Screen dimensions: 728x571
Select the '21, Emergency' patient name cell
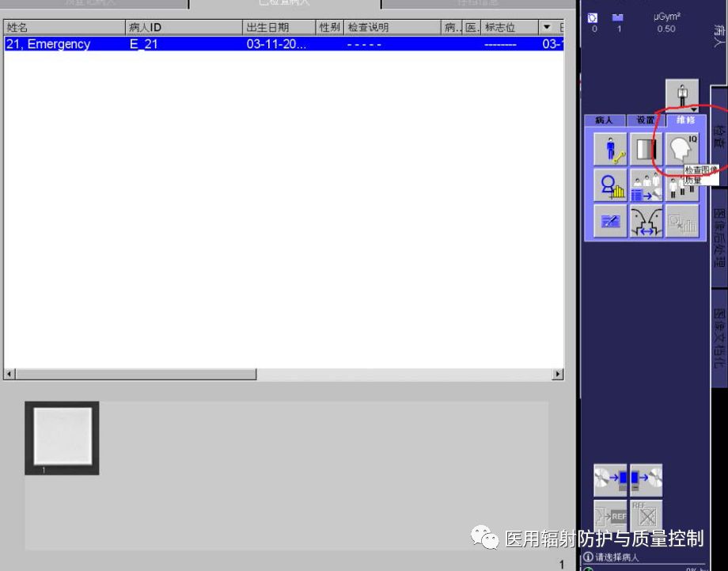point(48,44)
